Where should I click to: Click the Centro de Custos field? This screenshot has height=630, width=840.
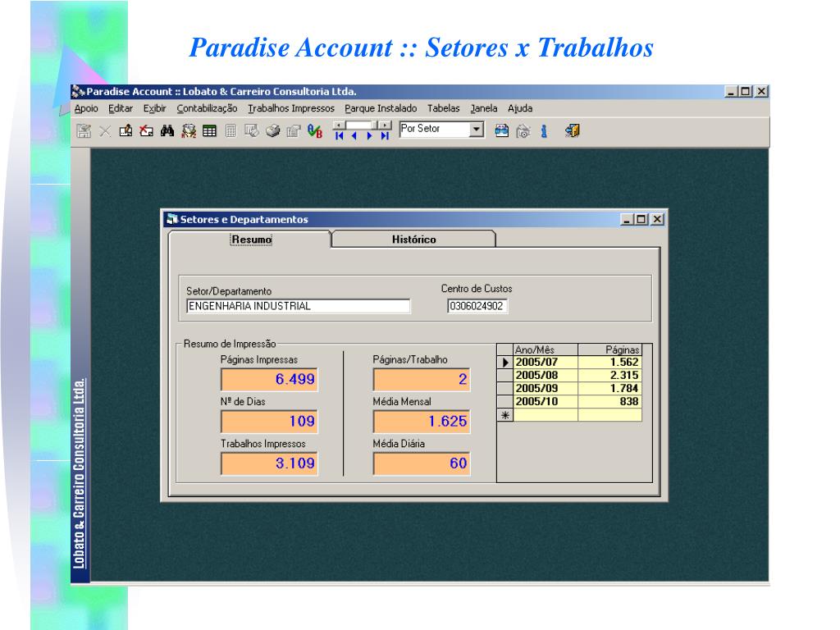pyautogui.click(x=477, y=306)
